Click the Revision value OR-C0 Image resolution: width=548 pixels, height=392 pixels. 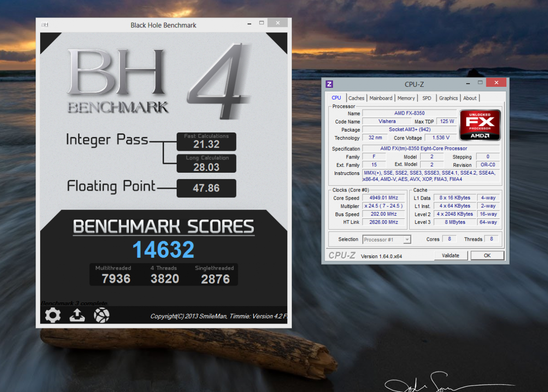[488, 165]
